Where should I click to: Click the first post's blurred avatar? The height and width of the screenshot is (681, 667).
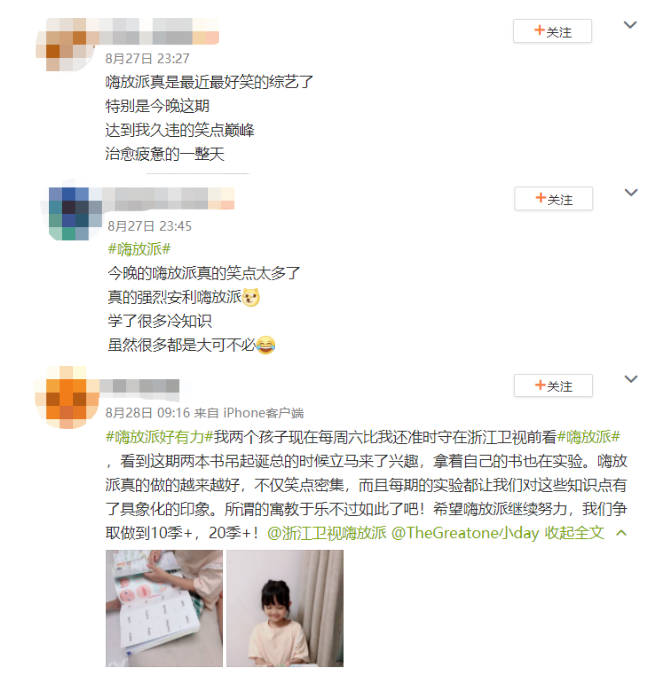pos(65,44)
